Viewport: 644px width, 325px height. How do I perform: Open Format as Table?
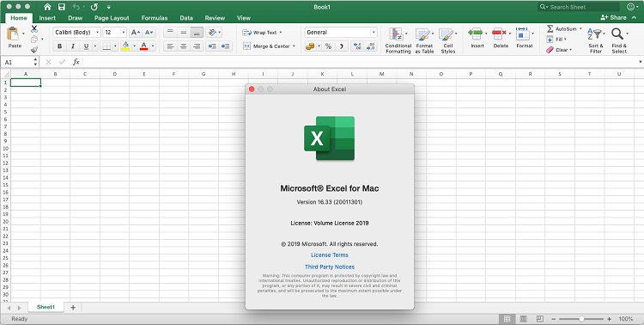tap(424, 40)
